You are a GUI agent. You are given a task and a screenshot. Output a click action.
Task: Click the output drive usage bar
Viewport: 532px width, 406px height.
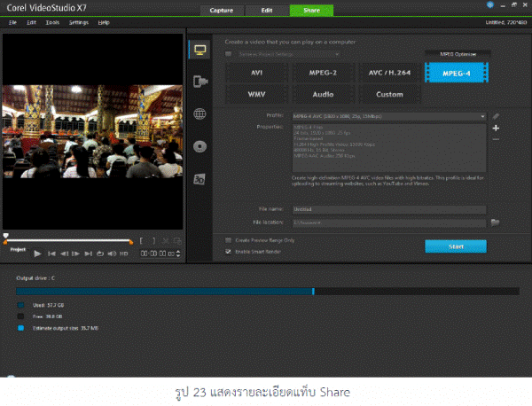point(268,292)
